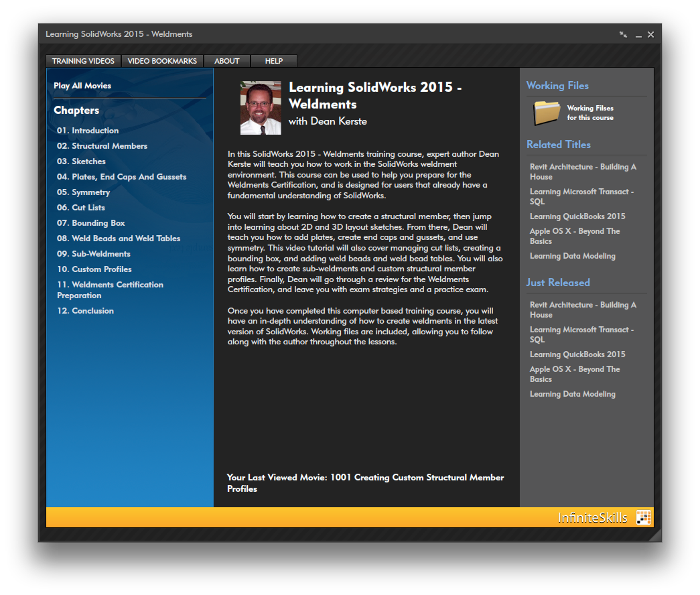Open the About tab
Image resolution: width=700 pixels, height=595 pixels.
click(x=226, y=61)
